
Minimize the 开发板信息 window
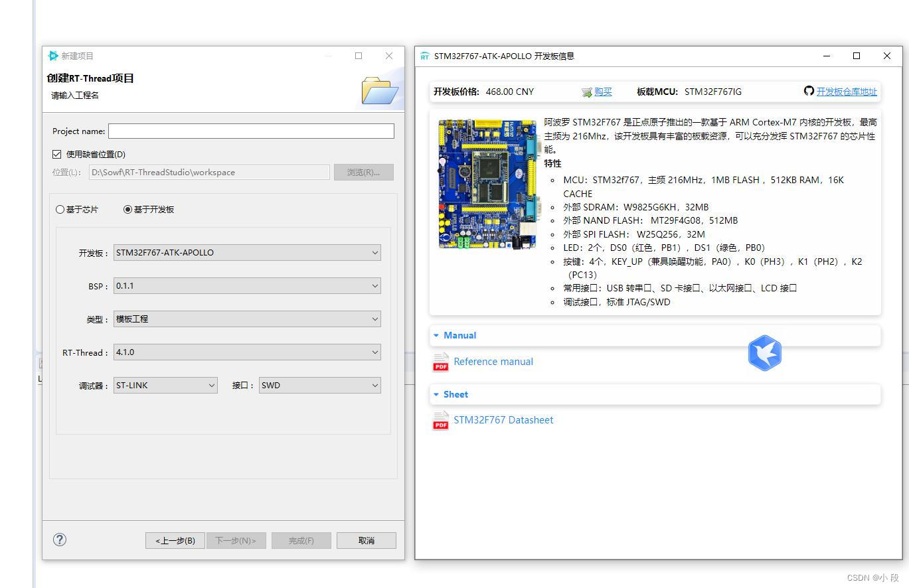[x=827, y=56]
